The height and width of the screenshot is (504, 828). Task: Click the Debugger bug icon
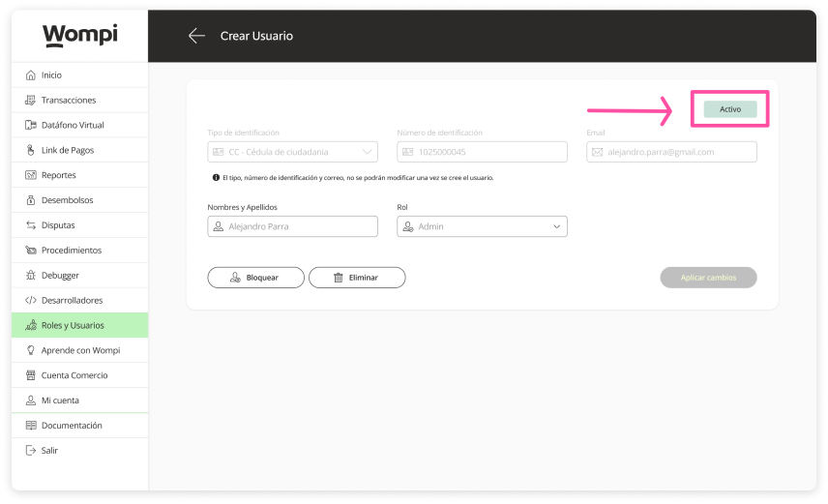click(x=31, y=276)
